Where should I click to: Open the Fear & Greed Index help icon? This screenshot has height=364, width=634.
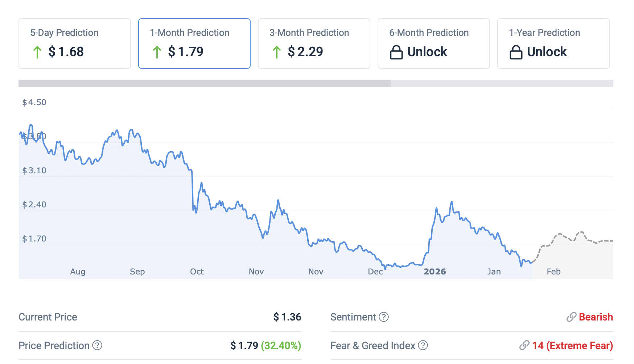tap(423, 345)
